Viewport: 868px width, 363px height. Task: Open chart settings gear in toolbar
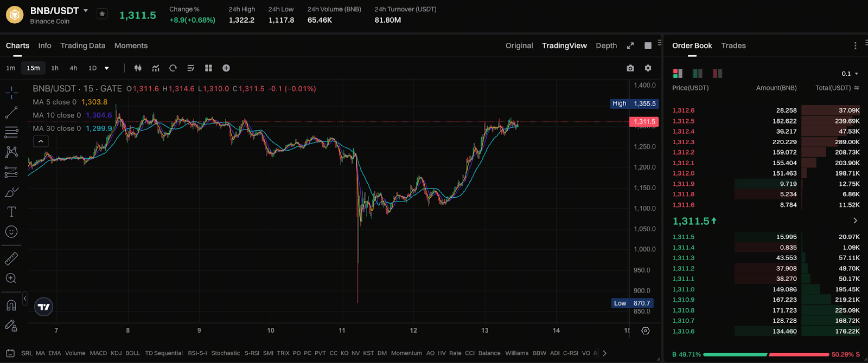tap(648, 68)
